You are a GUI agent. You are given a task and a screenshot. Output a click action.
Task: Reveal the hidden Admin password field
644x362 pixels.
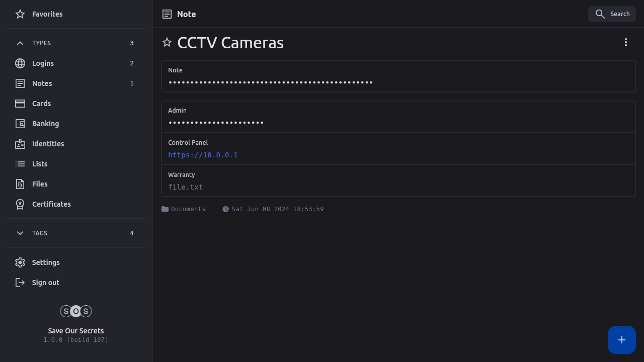click(216, 123)
